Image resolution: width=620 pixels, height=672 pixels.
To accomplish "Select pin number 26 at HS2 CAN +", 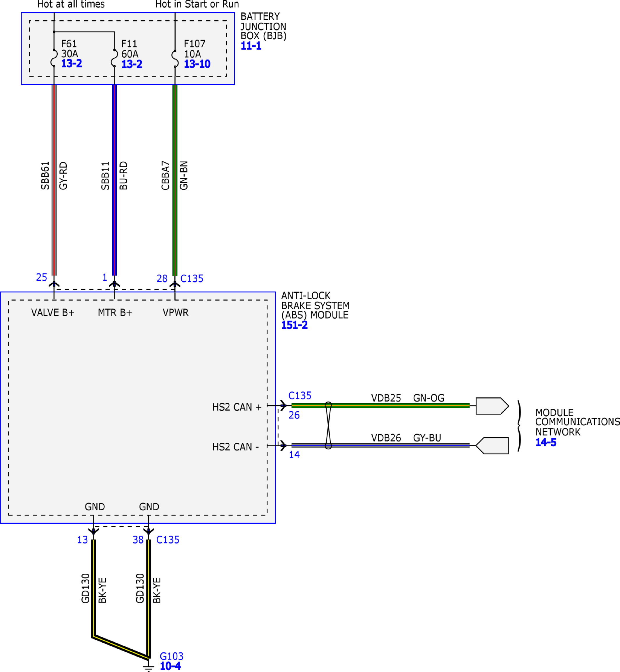I will [x=294, y=415].
